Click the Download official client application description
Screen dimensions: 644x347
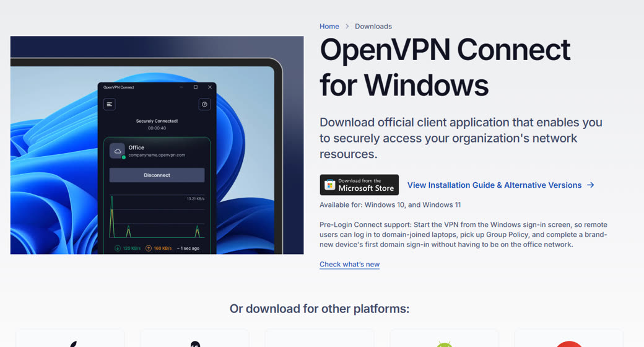[461, 138]
